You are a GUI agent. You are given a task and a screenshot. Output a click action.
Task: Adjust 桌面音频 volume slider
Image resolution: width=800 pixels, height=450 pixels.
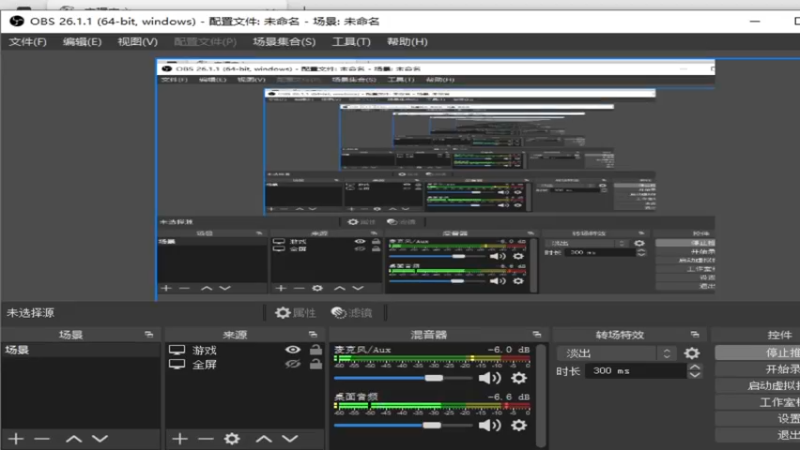(403, 425)
